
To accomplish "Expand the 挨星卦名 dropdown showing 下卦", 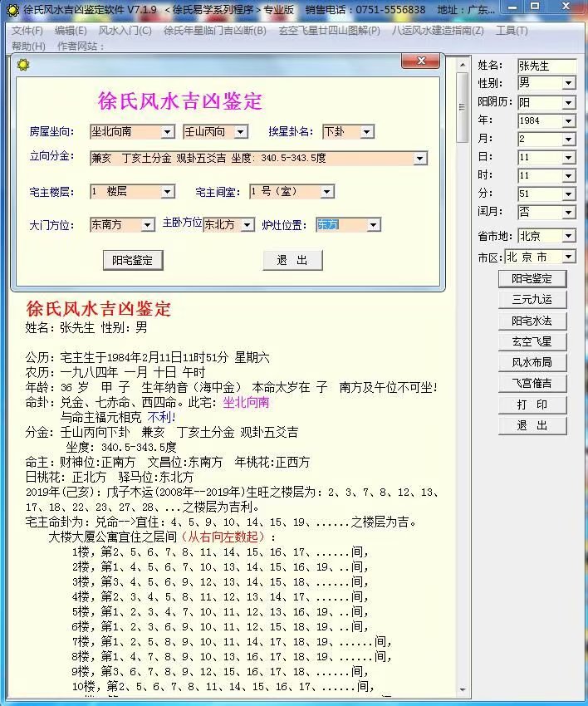I will (367, 132).
